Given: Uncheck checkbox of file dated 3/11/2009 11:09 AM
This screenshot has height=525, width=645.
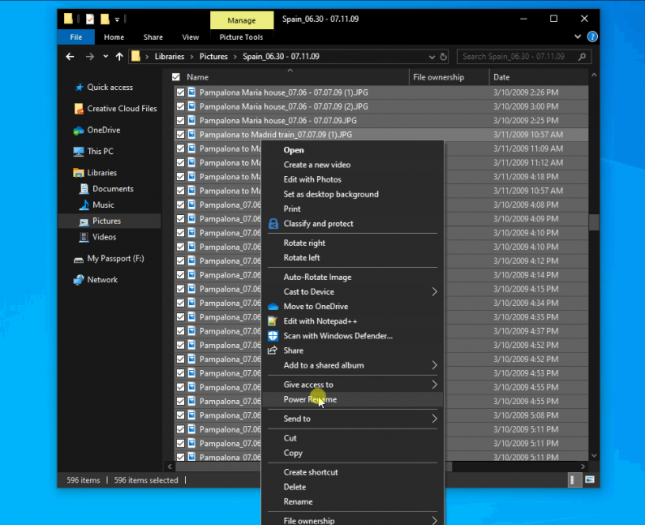Looking at the screenshot, I should pos(180,149).
